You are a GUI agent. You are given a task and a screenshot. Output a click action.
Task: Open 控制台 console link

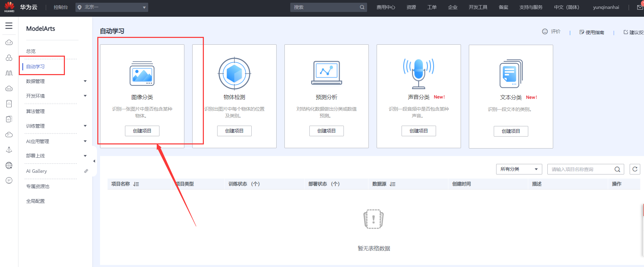click(61, 7)
